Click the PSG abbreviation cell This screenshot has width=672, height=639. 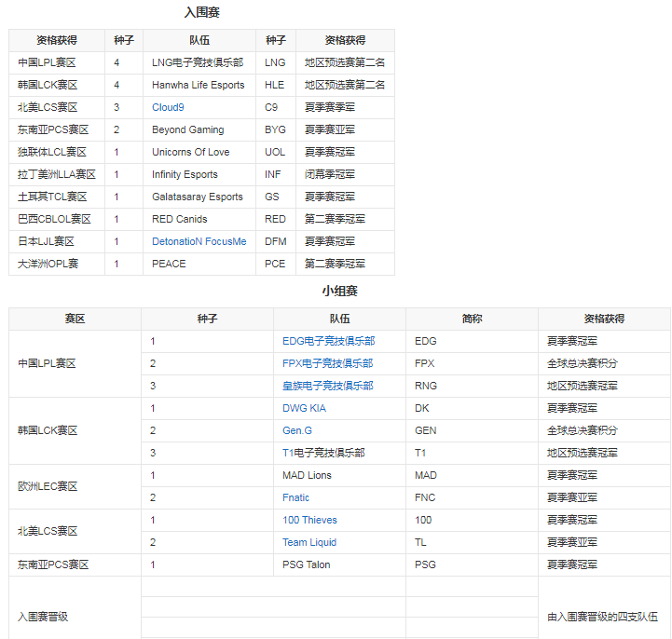(x=472, y=564)
